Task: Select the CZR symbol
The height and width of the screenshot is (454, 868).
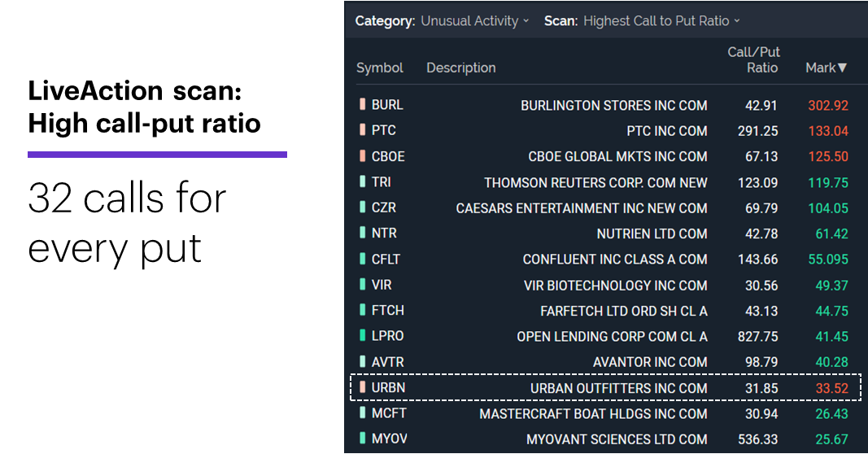Action: (384, 207)
